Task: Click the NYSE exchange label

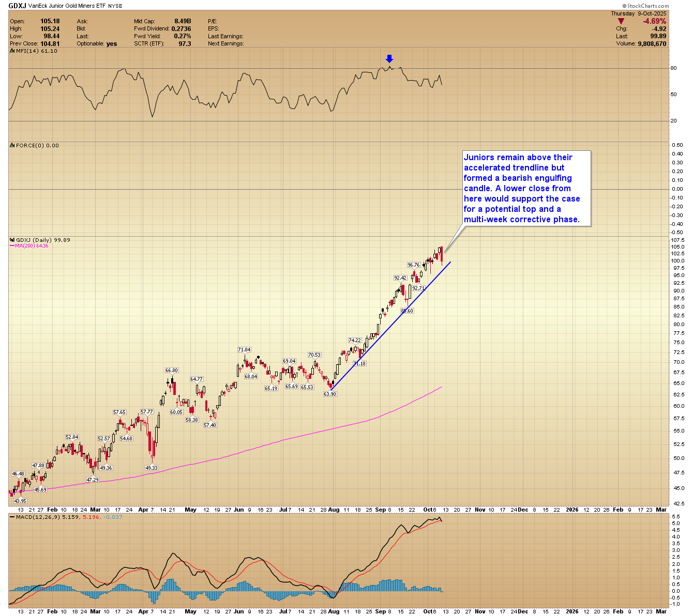Action: click(115, 6)
